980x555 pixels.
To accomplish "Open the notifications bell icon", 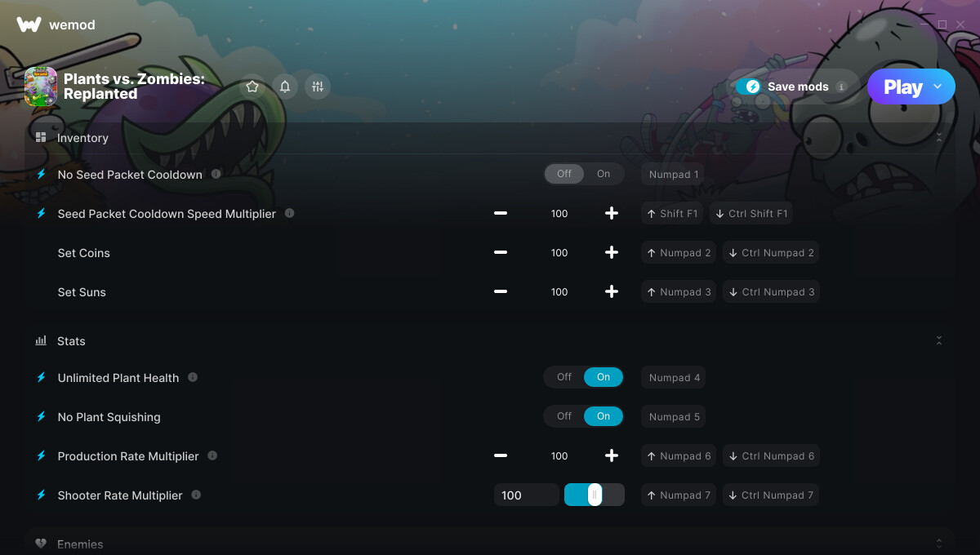I will pyautogui.click(x=285, y=87).
